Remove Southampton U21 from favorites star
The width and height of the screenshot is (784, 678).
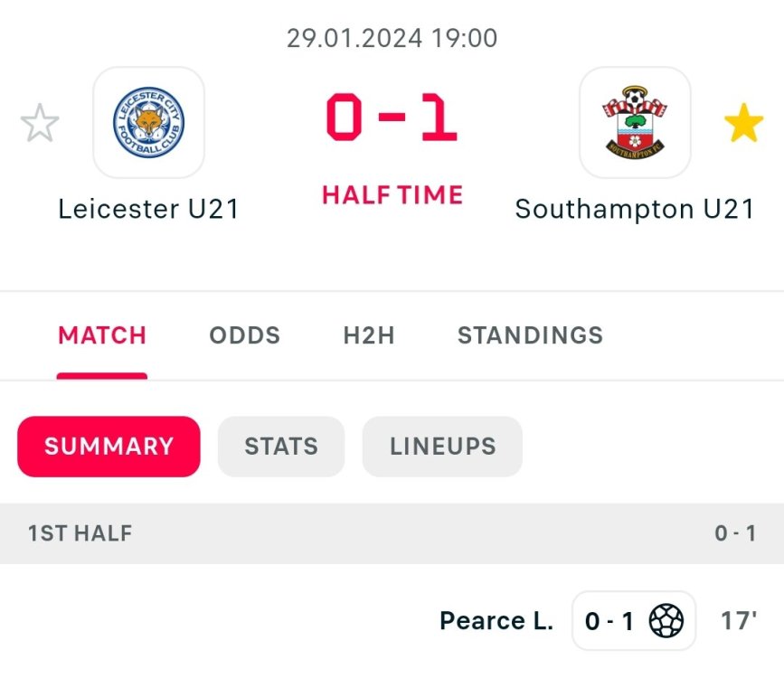(743, 123)
